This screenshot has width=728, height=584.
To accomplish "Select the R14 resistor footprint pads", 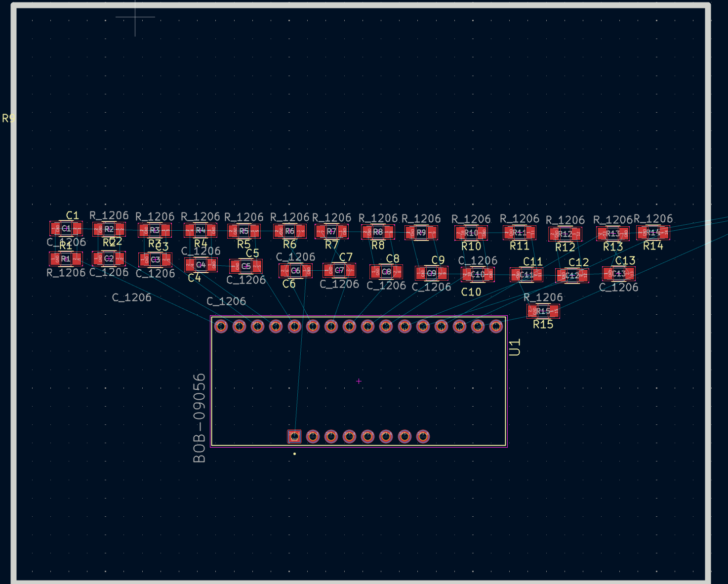I will [653, 232].
